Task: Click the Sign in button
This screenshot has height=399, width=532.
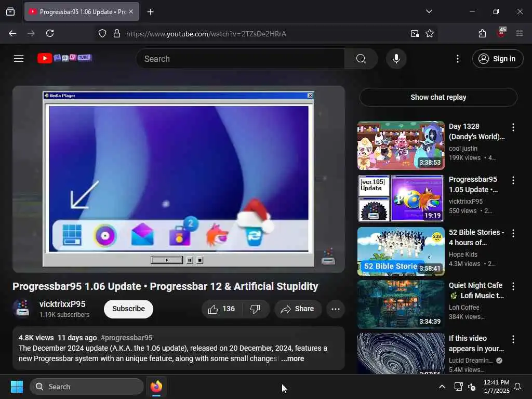Action: point(497,59)
